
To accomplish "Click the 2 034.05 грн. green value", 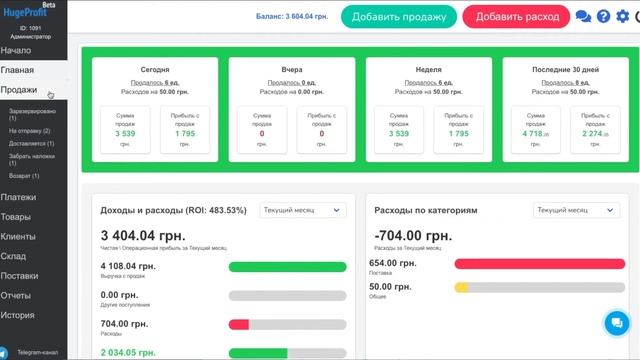I will click(128, 352).
